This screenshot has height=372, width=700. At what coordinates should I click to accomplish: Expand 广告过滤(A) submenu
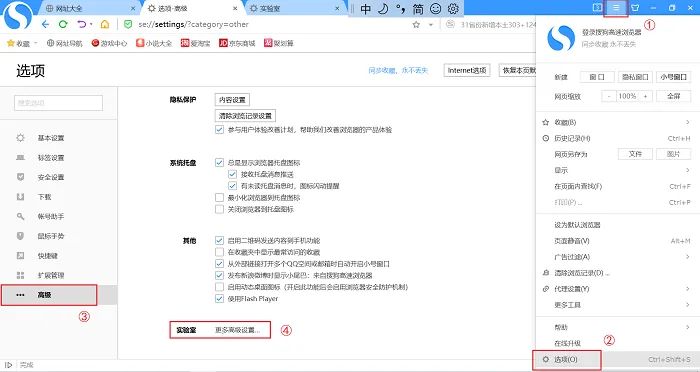tap(688, 256)
